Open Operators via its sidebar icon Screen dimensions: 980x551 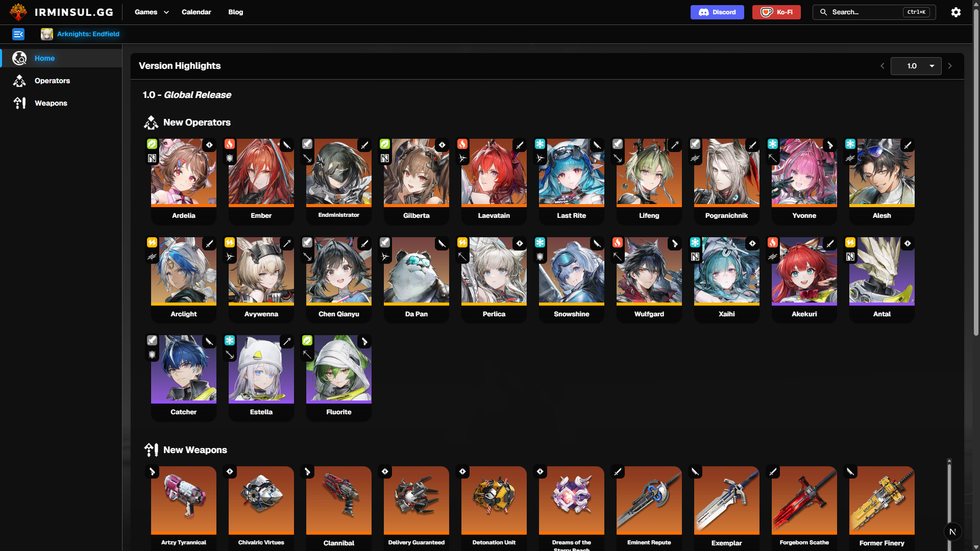(19, 81)
